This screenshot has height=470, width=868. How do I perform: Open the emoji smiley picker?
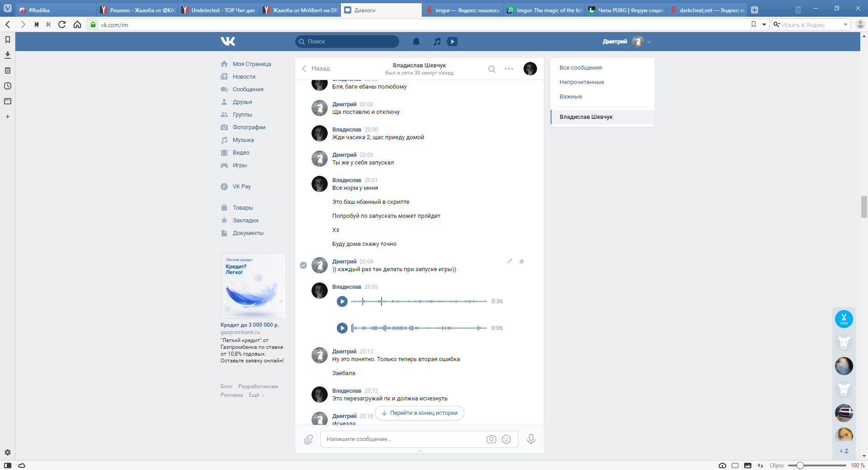pos(506,439)
